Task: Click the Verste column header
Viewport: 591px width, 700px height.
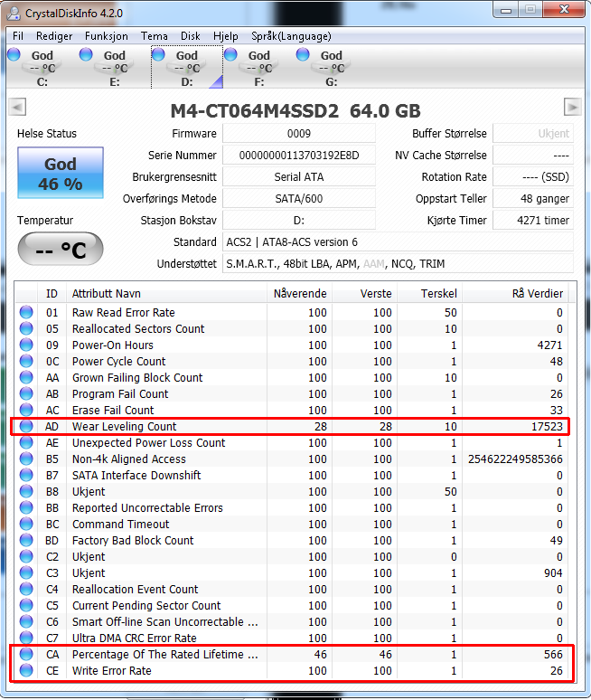Action: [364, 293]
